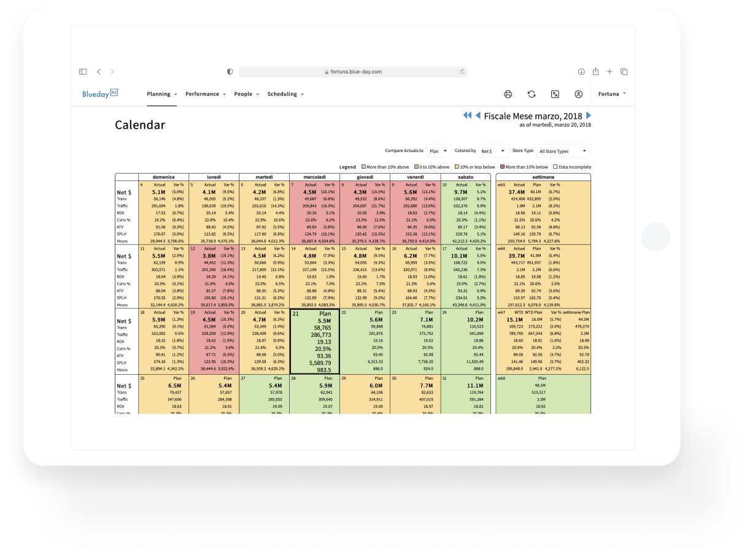Screen dimensions: 755x560
Task: Click the as of martedì, marzo 20, 2018 date
Action: pyautogui.click(x=556, y=125)
